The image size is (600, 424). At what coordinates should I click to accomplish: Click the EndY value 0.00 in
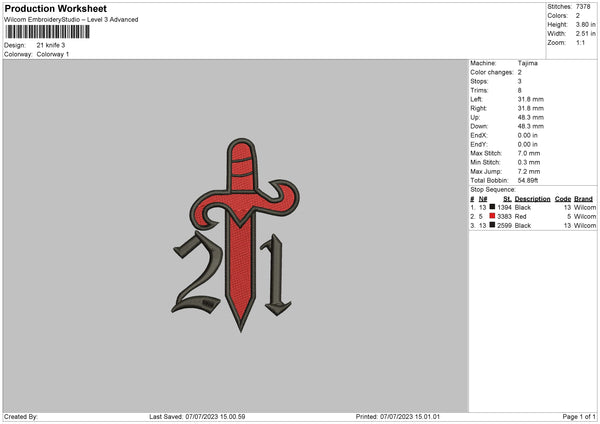528,144
